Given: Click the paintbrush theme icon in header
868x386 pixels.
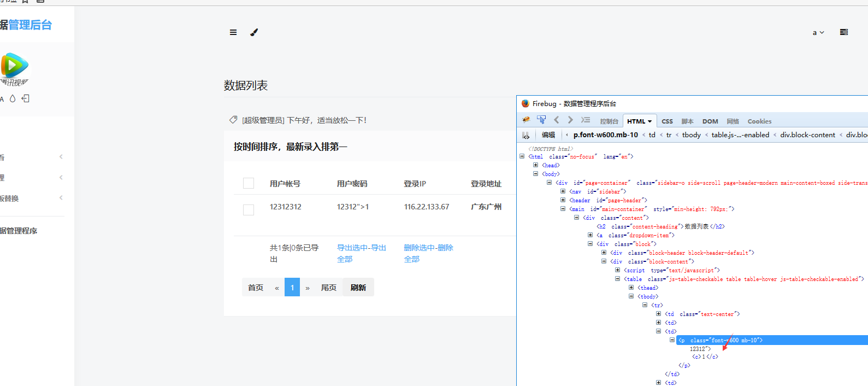Looking at the screenshot, I should point(254,32).
